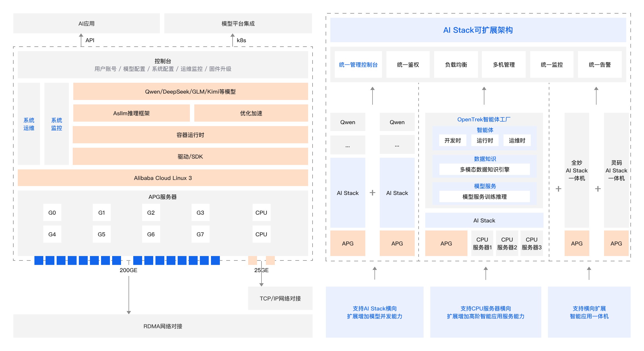Click the 容器运行时 layer
The height and width of the screenshot is (351, 644).
190,135
